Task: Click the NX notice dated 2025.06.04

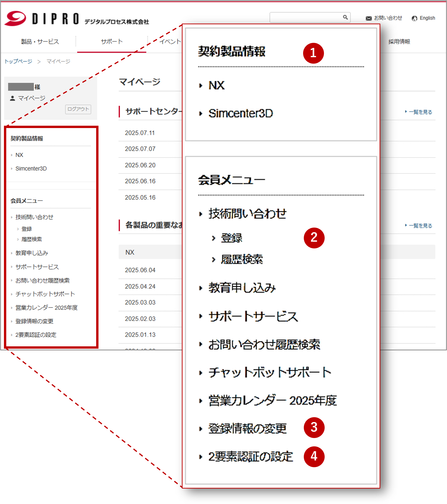Action: (x=140, y=270)
